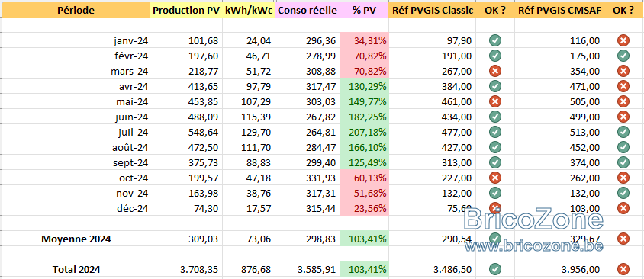644x279 pixels.
Task: Click green check icon in nov-24 CMSAF row
Action: pos(623,193)
